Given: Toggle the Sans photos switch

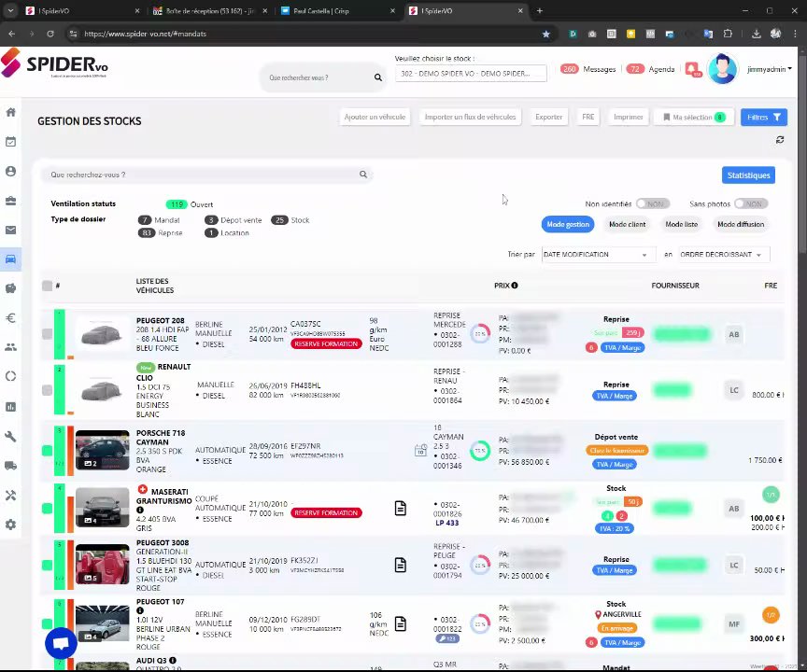Looking at the screenshot, I should click(751, 204).
